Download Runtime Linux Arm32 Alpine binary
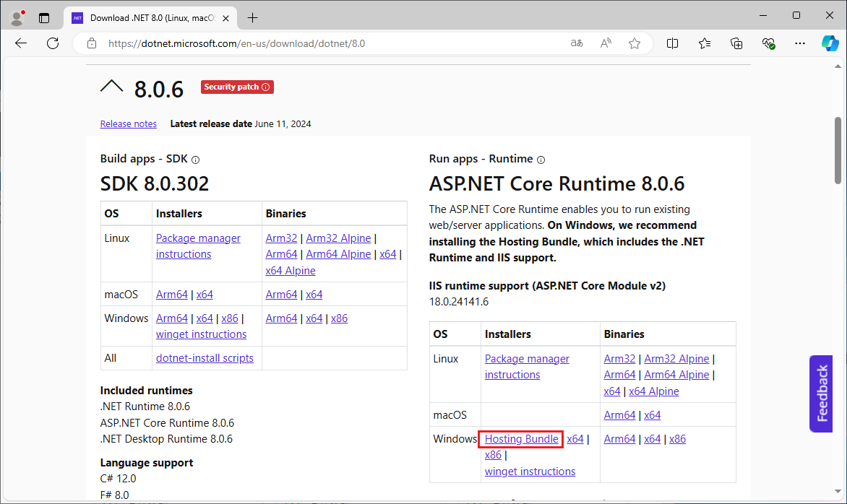Viewport: 847px width, 504px height. [x=677, y=359]
